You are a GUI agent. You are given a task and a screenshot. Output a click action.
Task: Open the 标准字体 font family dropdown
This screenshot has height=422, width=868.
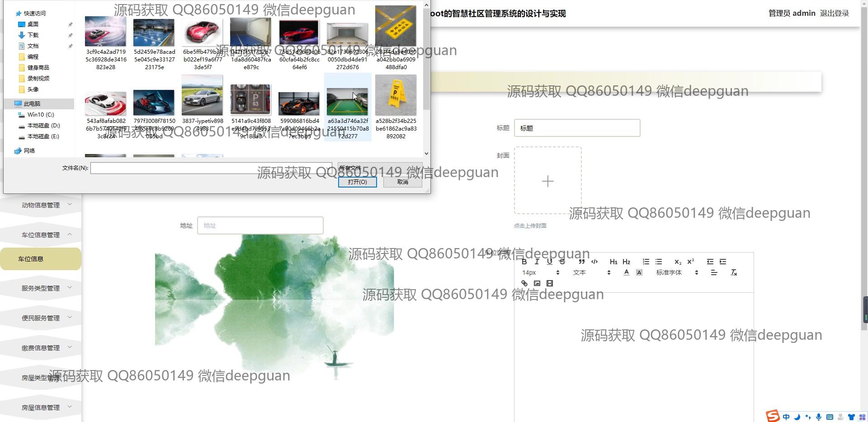[x=677, y=272]
